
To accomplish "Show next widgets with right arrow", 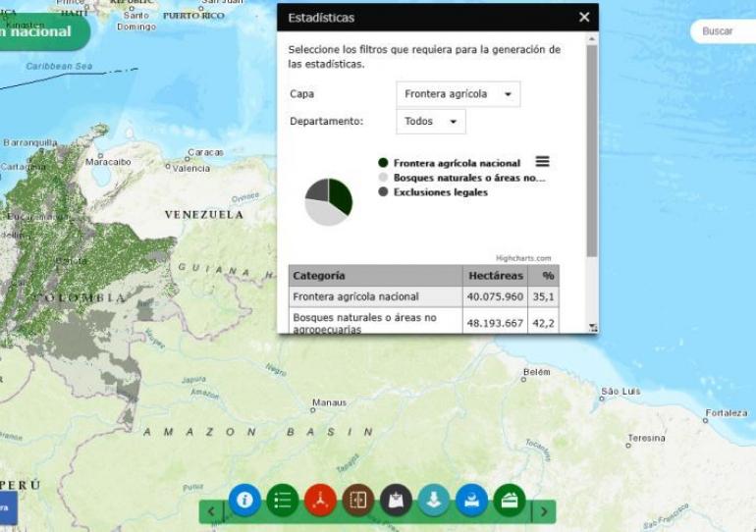I will point(544,511).
